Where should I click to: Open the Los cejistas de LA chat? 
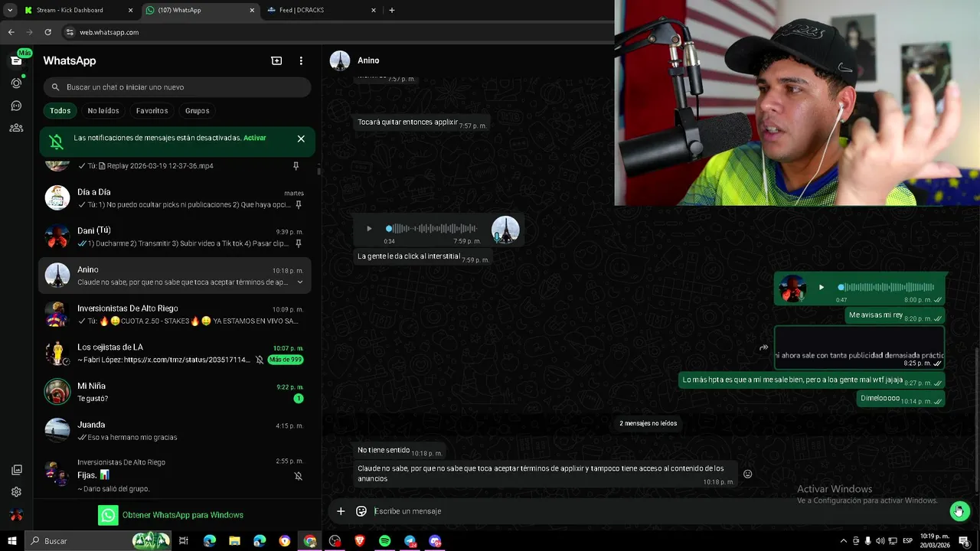pos(175,354)
